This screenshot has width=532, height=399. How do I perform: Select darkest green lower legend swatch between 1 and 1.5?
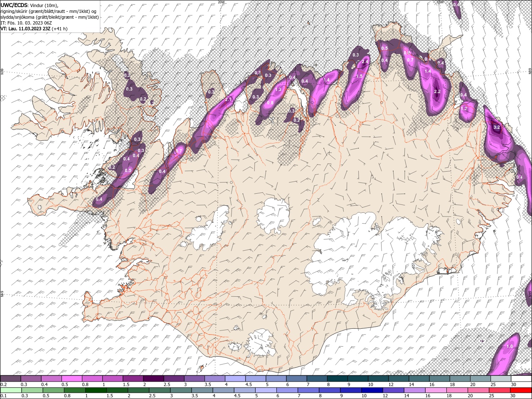[96, 390]
